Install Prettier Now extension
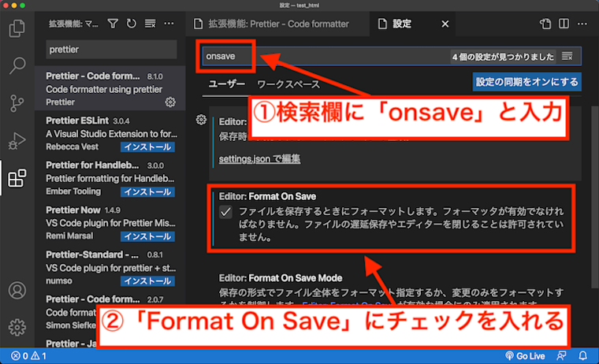599x364 pixels. click(148, 236)
